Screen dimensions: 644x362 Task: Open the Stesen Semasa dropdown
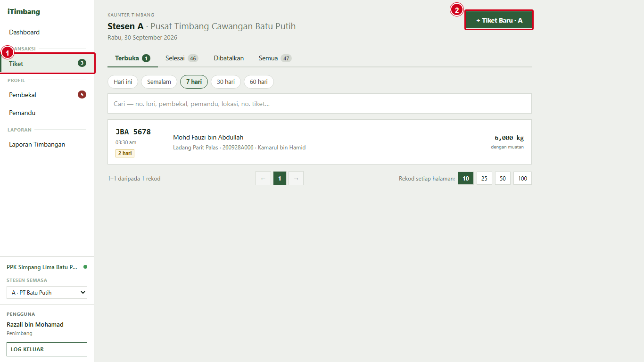tap(47, 292)
